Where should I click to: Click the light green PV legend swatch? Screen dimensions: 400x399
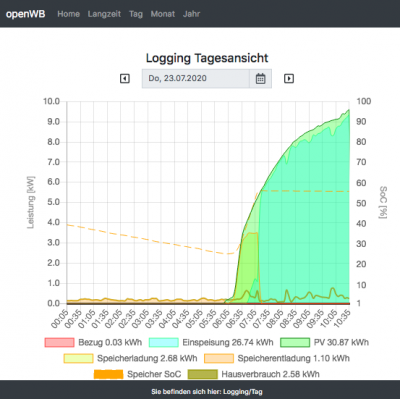[x=295, y=342]
